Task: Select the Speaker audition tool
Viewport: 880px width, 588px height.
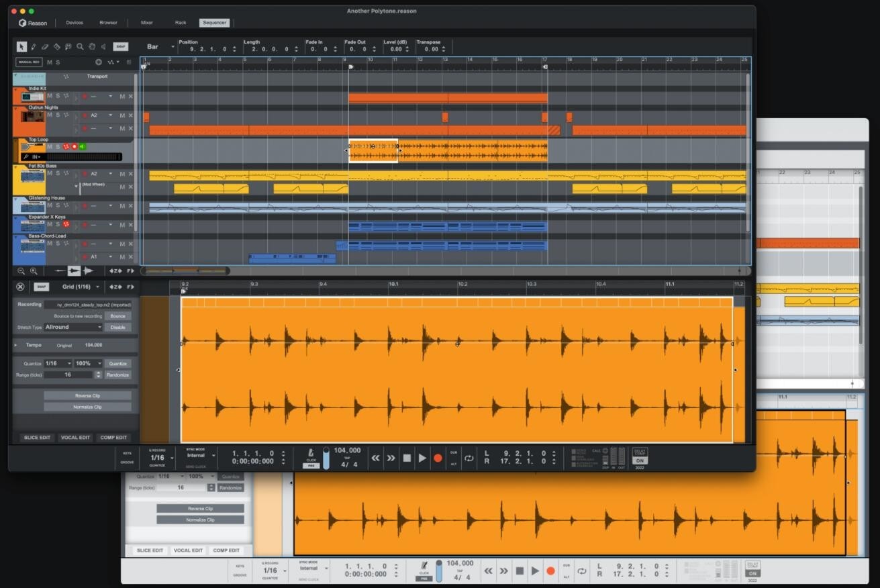Action: pos(103,47)
